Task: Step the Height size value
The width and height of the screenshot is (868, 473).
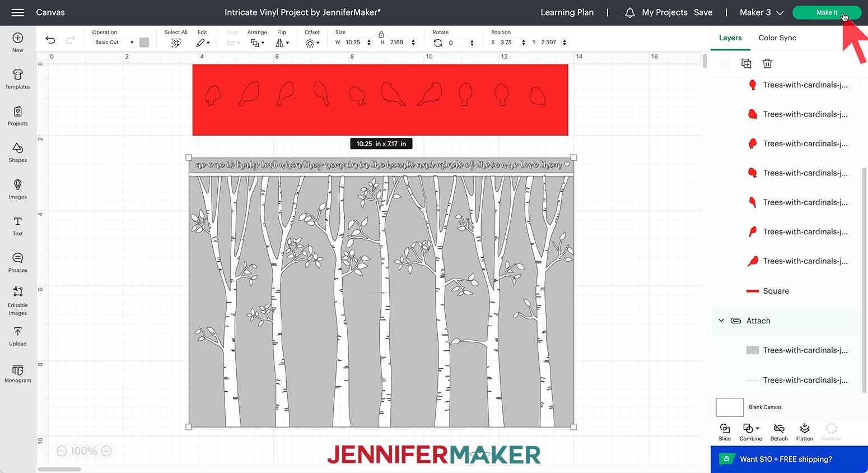Action: 413,43
